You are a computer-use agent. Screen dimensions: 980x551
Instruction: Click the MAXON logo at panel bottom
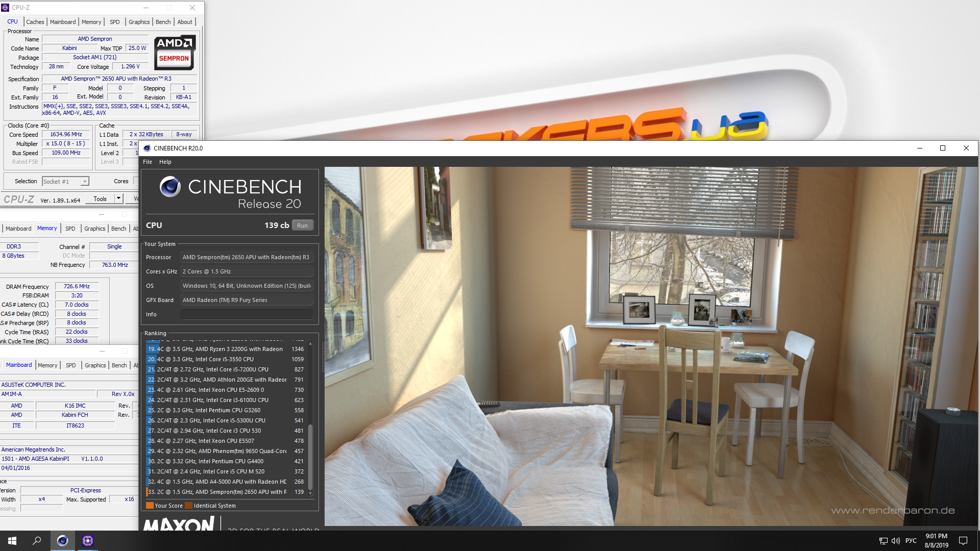179,523
